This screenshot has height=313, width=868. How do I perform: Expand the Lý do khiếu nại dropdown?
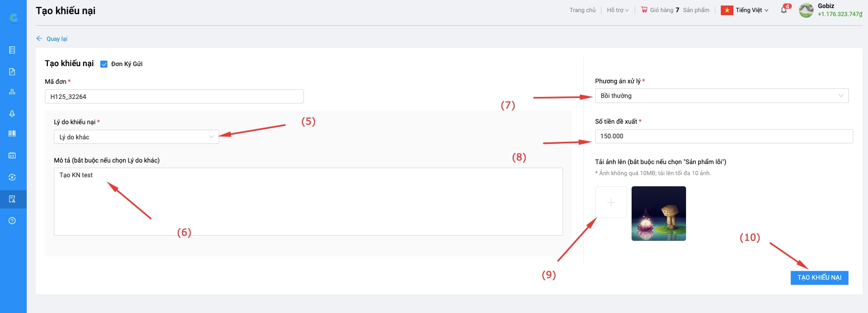pos(136,137)
